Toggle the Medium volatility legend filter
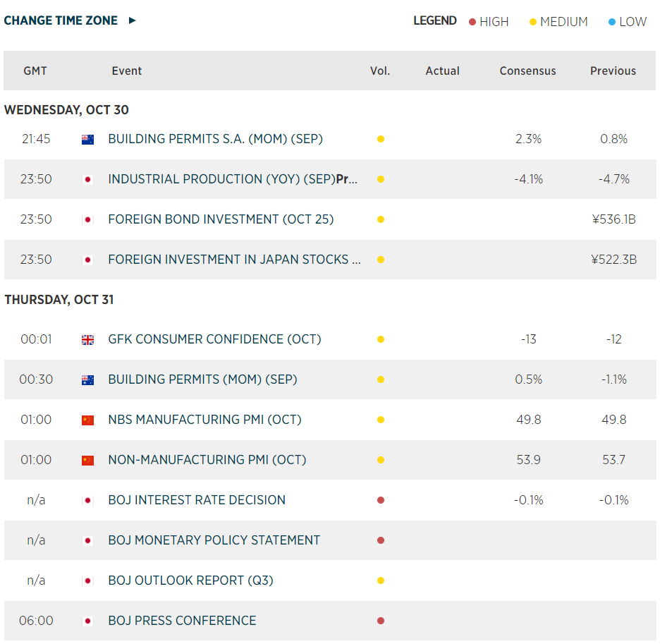Image resolution: width=660 pixels, height=644 pixels. coord(558,22)
